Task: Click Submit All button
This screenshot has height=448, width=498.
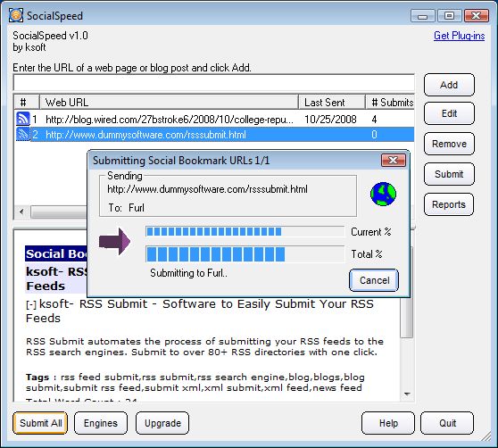Action: tap(40, 423)
